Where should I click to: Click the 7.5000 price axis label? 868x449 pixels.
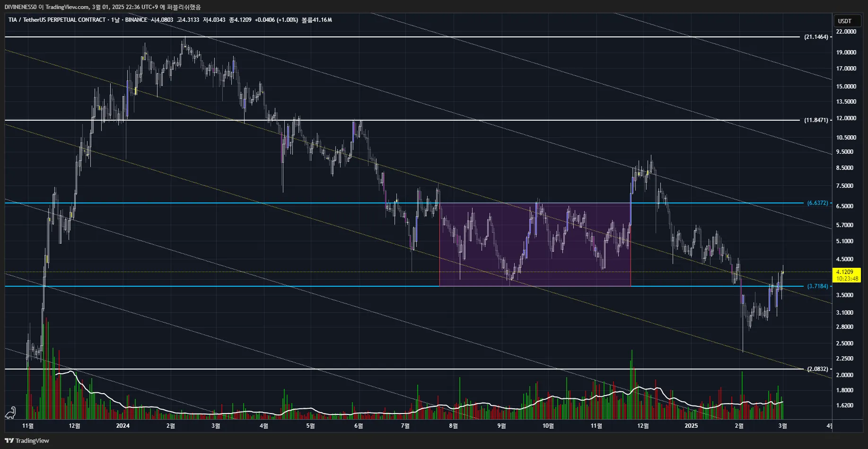point(845,186)
